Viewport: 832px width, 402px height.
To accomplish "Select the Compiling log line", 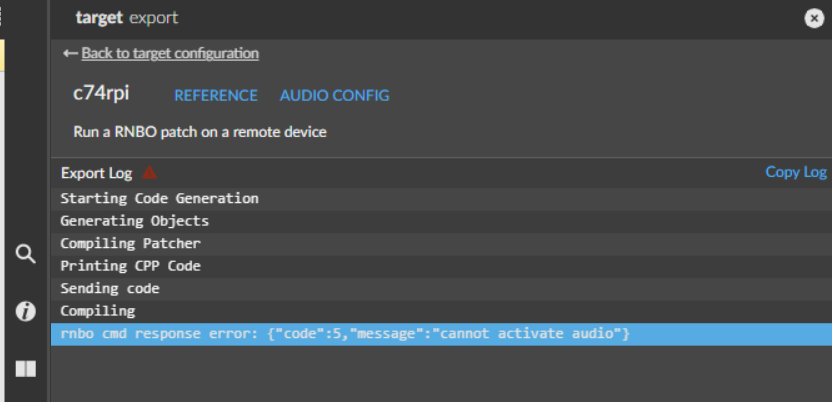I will (x=441, y=311).
